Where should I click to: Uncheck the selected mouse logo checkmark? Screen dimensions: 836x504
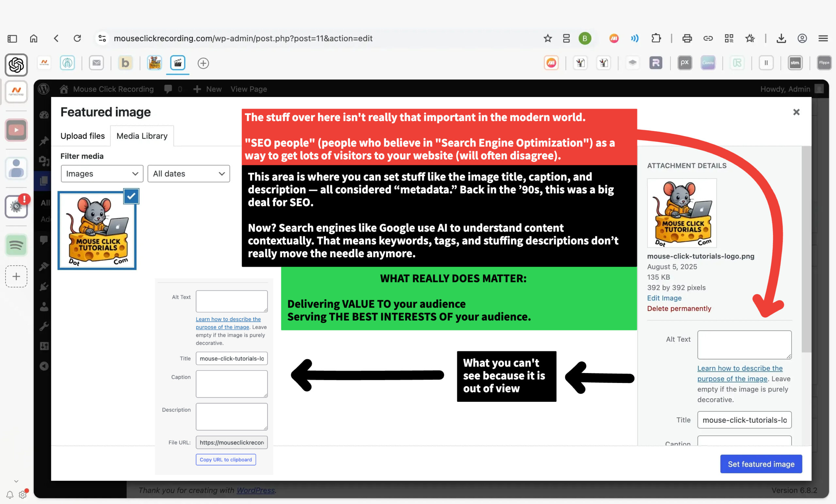coord(131,196)
